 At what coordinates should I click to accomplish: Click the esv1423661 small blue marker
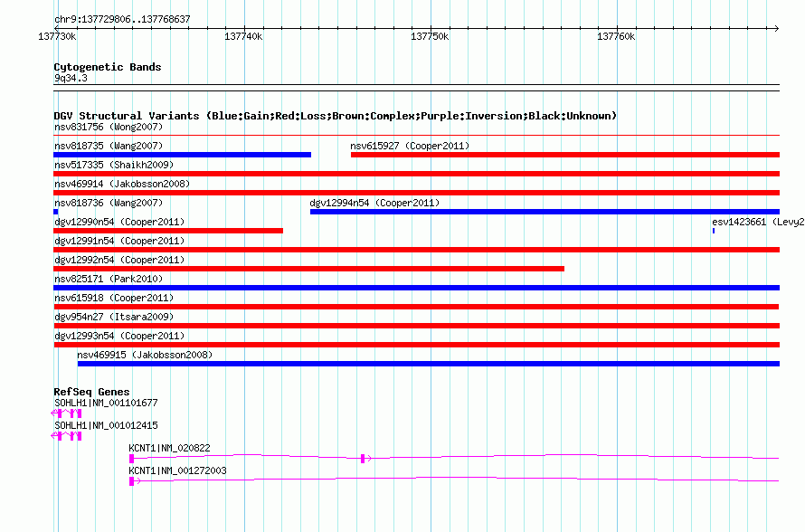pyautogui.click(x=714, y=231)
